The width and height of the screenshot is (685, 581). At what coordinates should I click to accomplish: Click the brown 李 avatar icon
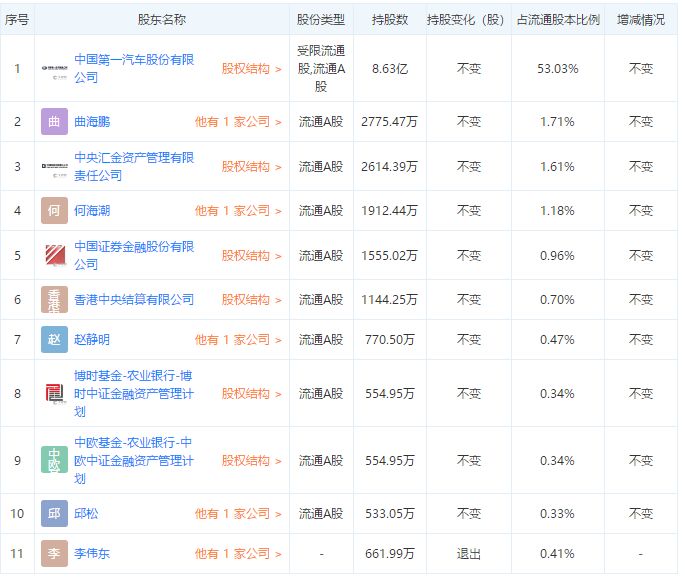click(55, 553)
